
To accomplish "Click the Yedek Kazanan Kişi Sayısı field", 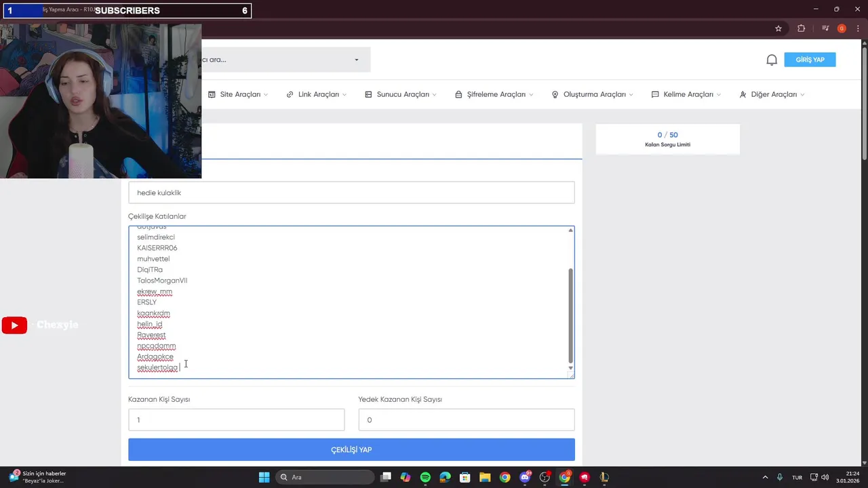I will coord(467,420).
